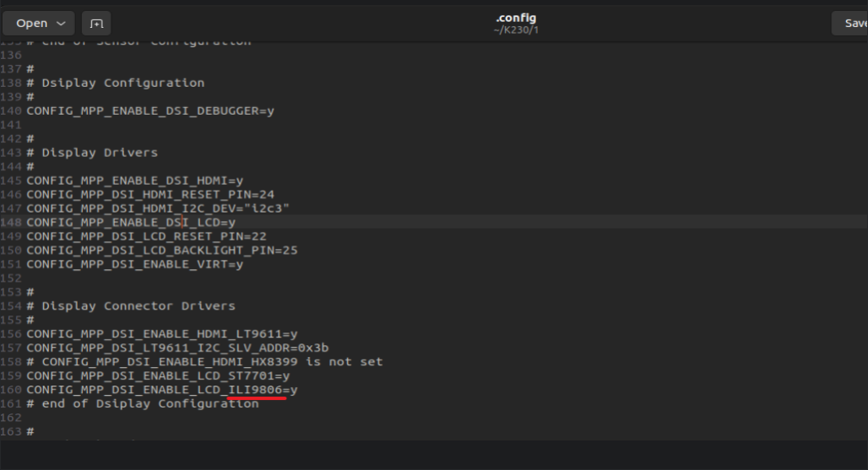This screenshot has width=868, height=470.
Task: Click the LT9611_I2C_SLV_ADDR=0x3b line
Action: pyautogui.click(x=177, y=348)
